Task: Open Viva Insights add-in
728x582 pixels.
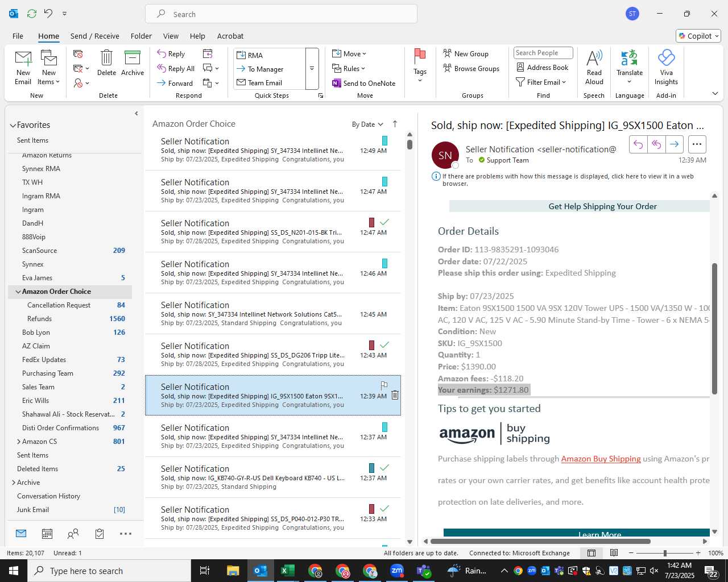Action: coord(666,67)
